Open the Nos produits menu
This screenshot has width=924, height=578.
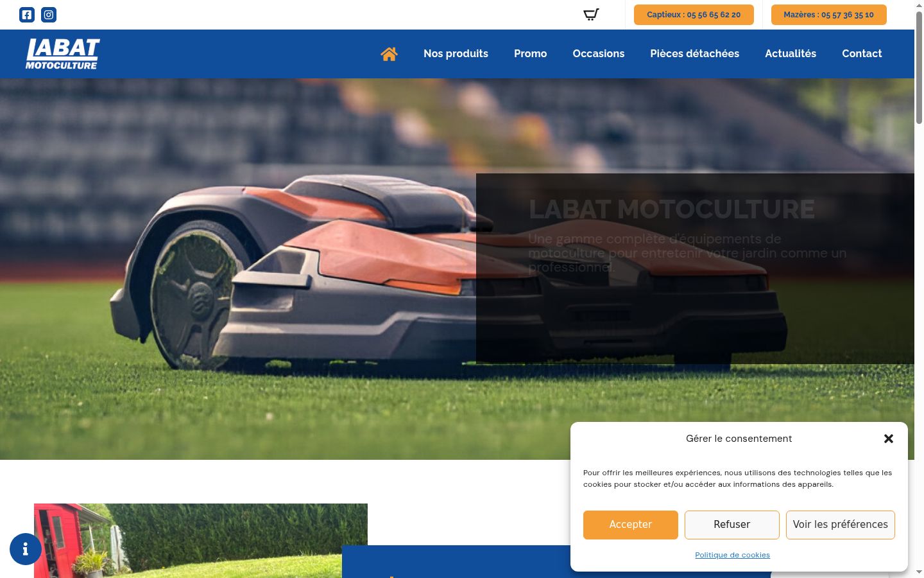pos(456,54)
